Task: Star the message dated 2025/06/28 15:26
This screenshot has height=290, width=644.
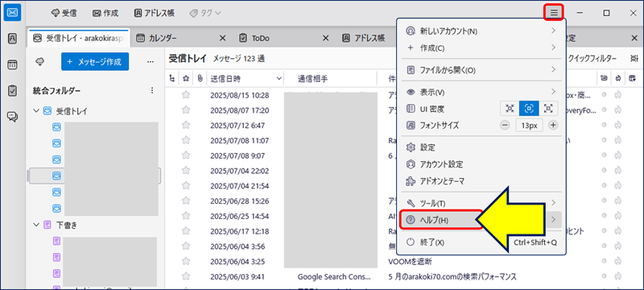Action: tap(186, 201)
